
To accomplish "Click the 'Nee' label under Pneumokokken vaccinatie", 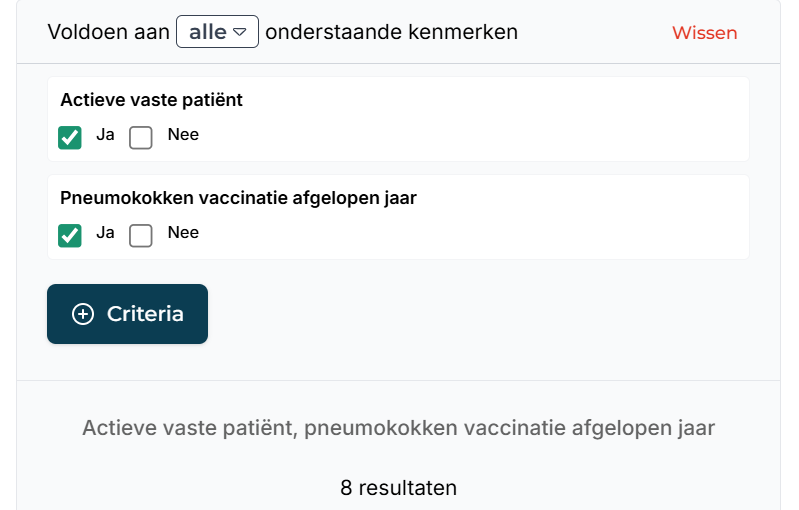I will pyautogui.click(x=183, y=232).
